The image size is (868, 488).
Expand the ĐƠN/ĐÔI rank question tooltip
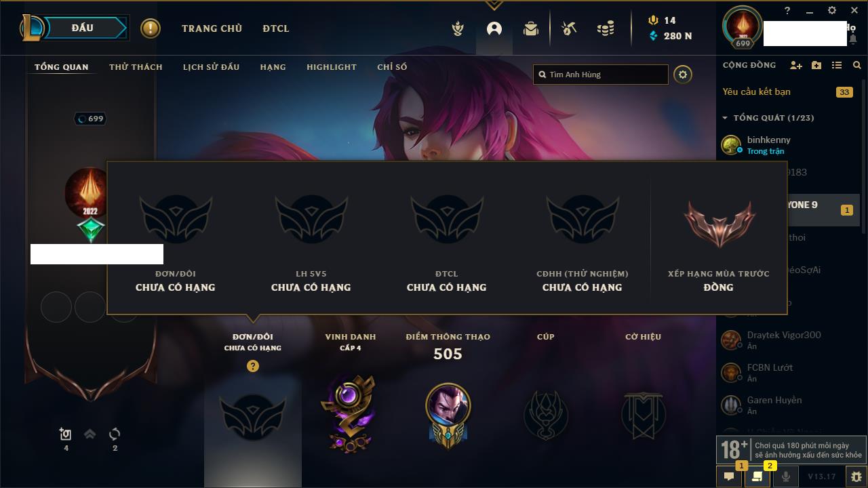[252, 366]
